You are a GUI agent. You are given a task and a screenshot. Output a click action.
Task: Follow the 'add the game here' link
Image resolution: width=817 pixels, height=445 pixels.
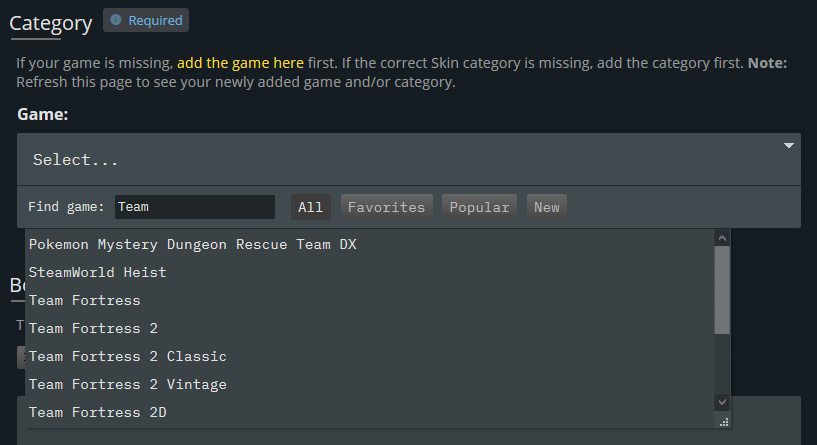pos(240,63)
